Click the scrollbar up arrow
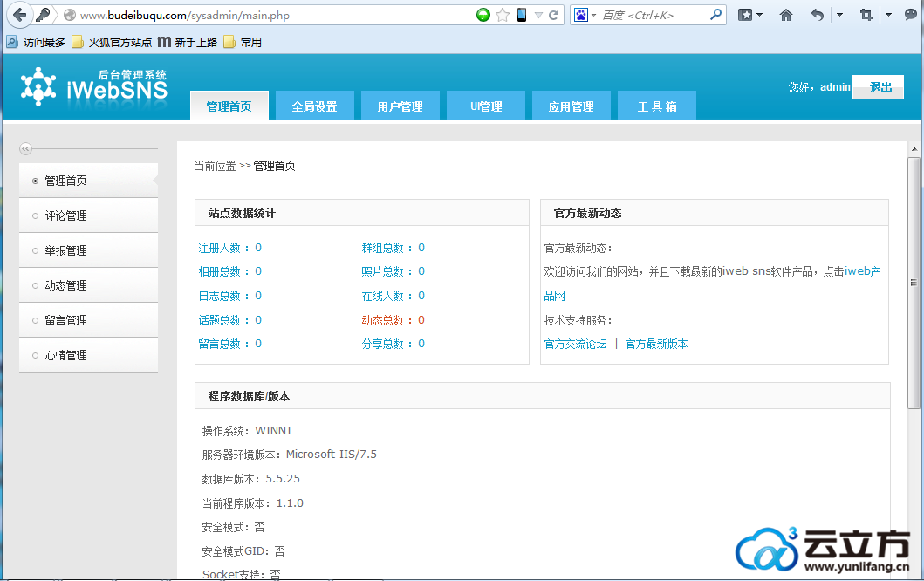 pyautogui.click(x=914, y=150)
